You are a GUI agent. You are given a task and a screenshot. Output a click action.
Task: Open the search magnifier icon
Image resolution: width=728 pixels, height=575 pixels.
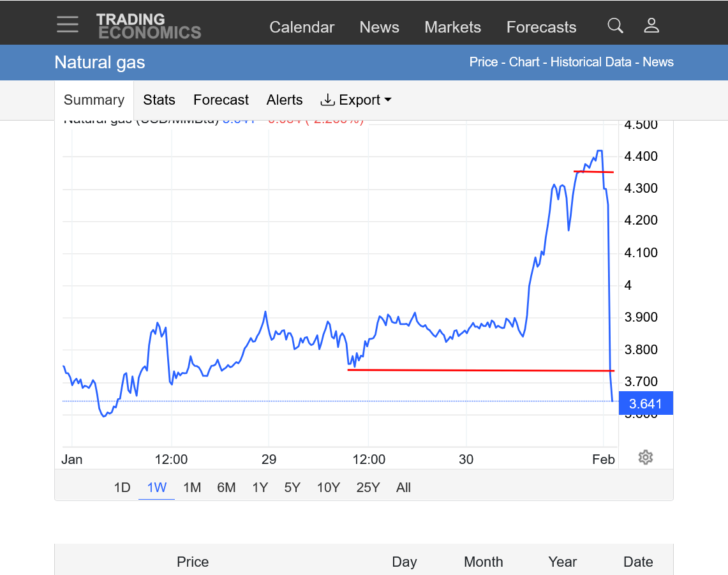[615, 26]
